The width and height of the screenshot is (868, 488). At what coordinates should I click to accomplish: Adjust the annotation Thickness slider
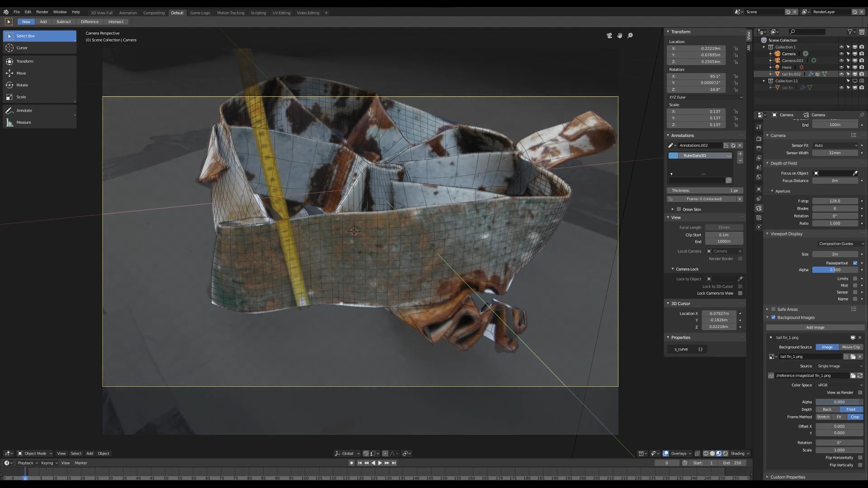[x=705, y=191]
